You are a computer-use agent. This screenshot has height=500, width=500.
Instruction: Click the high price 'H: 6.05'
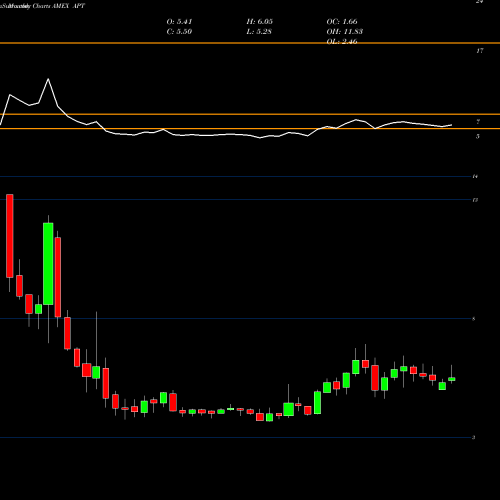coord(260,22)
